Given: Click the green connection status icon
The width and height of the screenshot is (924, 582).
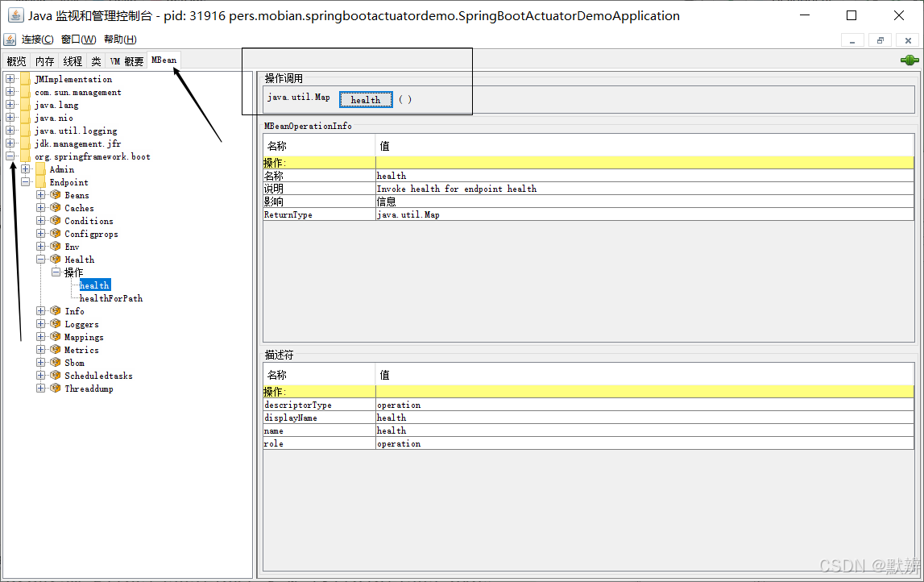Looking at the screenshot, I should [x=909, y=60].
